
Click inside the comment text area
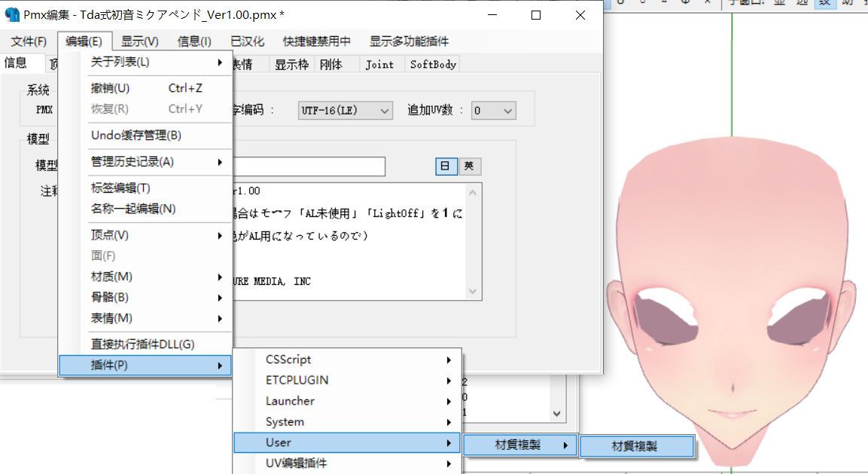tap(349, 242)
